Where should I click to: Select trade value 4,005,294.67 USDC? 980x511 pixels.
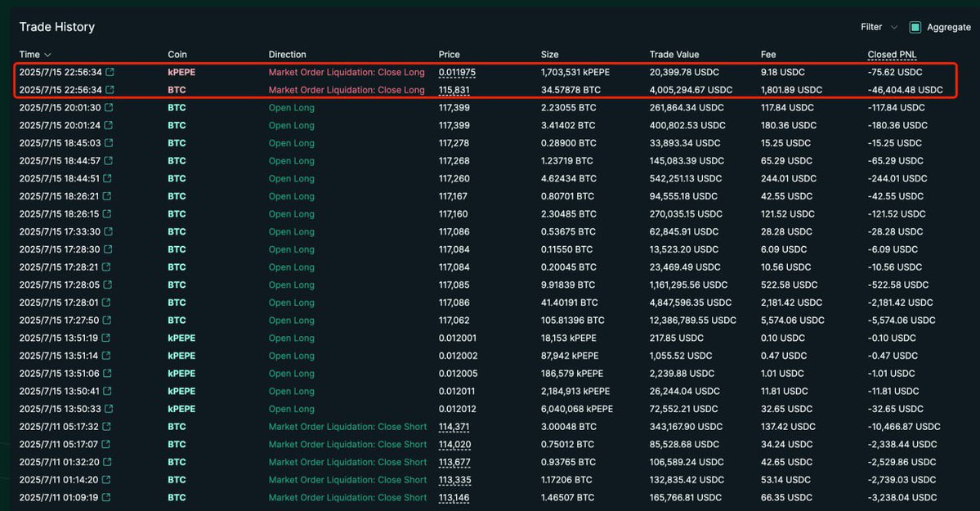coord(691,89)
